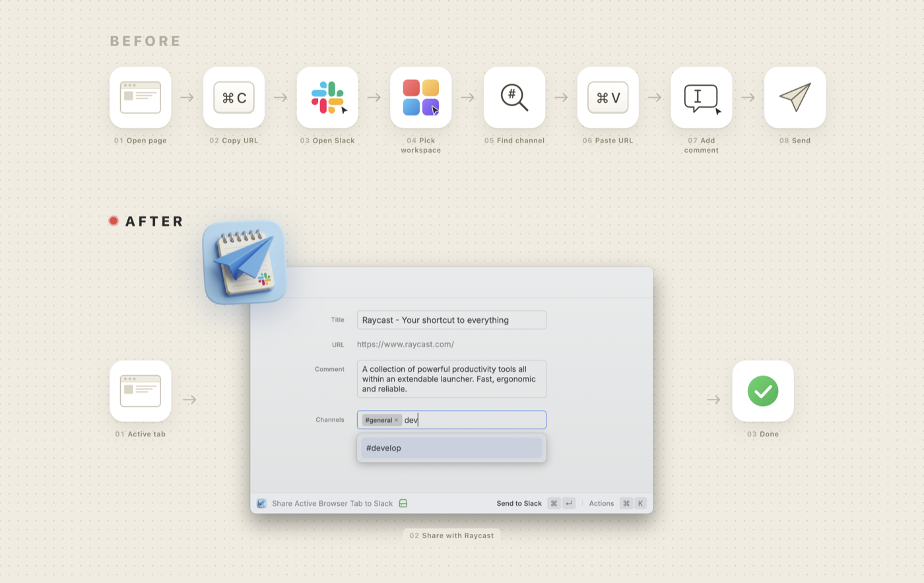This screenshot has width=924, height=583.
Task: Click the Channels field label
Action: click(x=330, y=419)
